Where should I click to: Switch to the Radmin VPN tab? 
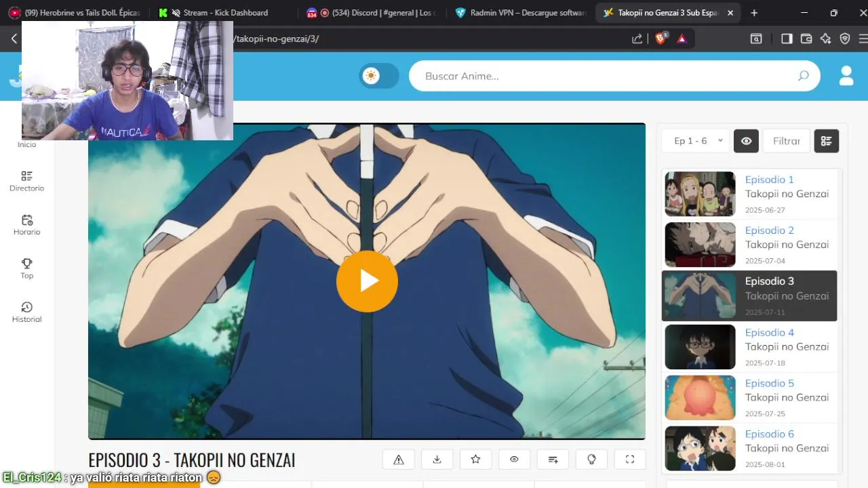tap(521, 13)
